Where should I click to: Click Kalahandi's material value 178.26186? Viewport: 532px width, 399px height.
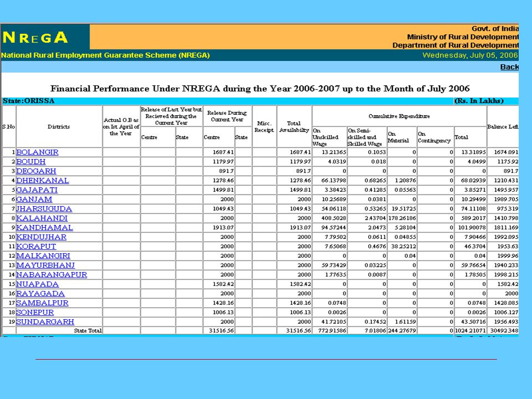(x=402, y=218)
